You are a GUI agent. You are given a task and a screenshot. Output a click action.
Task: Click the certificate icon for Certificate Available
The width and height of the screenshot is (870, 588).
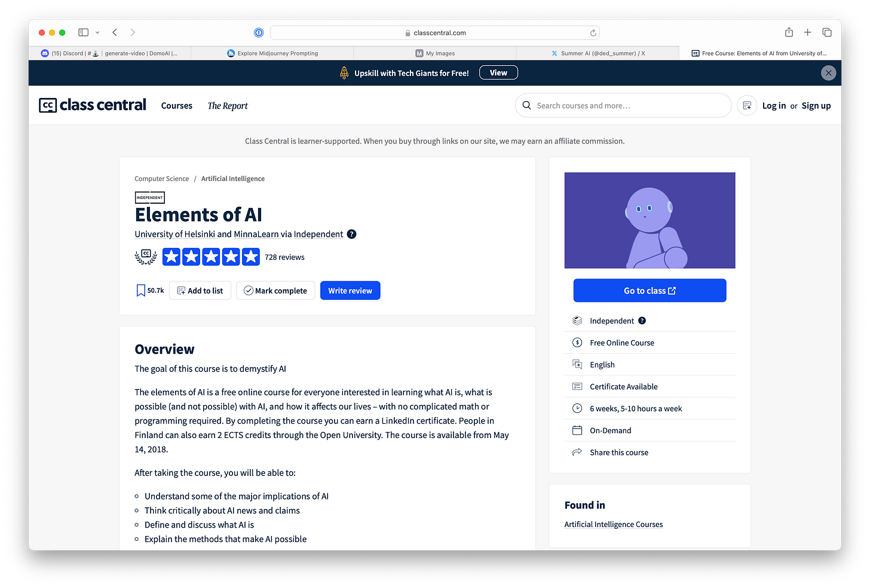[x=577, y=387]
